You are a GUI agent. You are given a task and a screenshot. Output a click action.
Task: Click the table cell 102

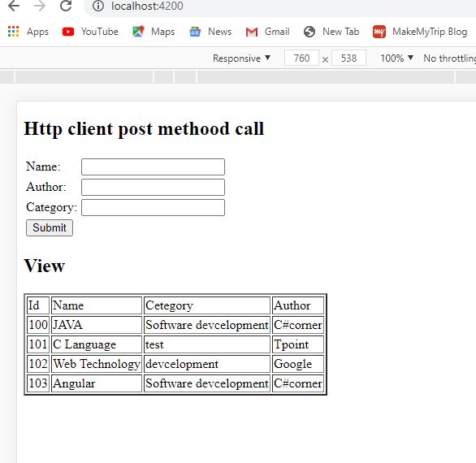pyautogui.click(x=38, y=364)
